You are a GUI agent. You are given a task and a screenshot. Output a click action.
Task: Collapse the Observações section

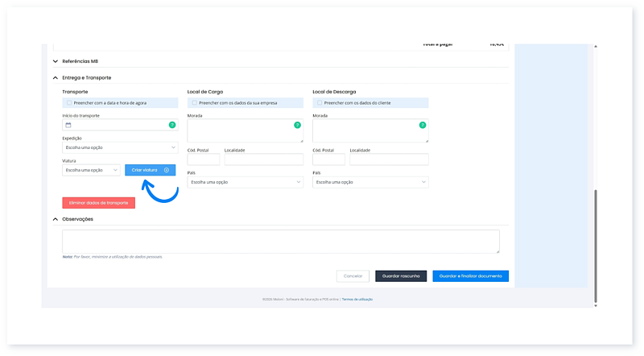pos(56,219)
